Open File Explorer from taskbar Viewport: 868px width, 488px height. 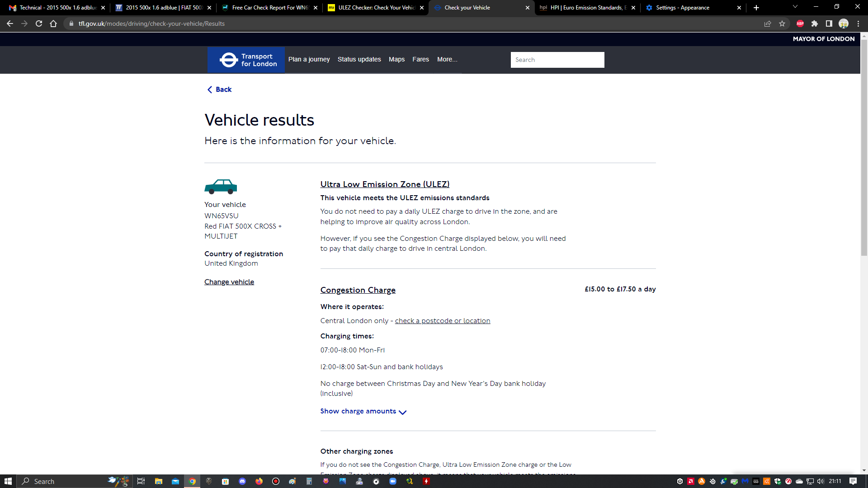click(158, 481)
